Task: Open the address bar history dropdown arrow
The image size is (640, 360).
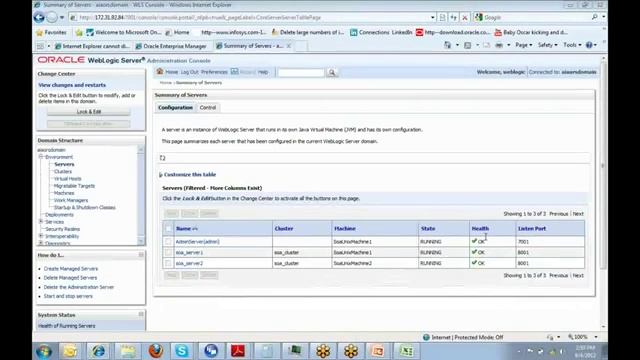Action: [x=432, y=18]
